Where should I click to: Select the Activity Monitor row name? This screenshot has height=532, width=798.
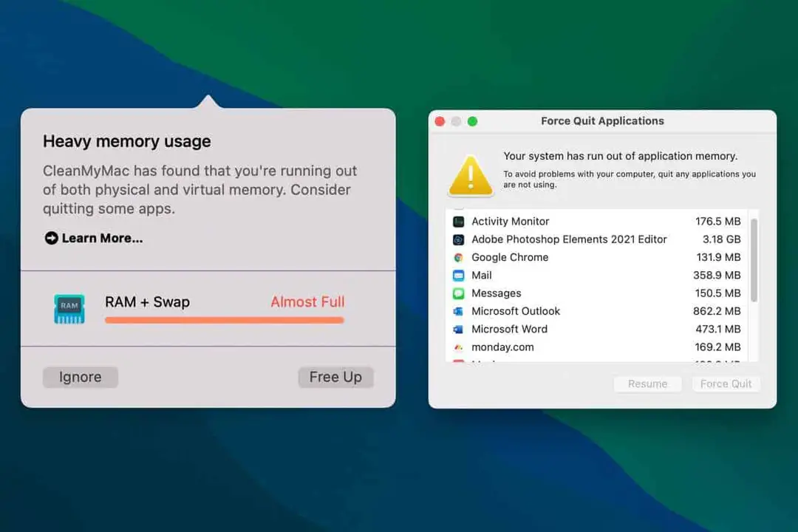coord(511,222)
